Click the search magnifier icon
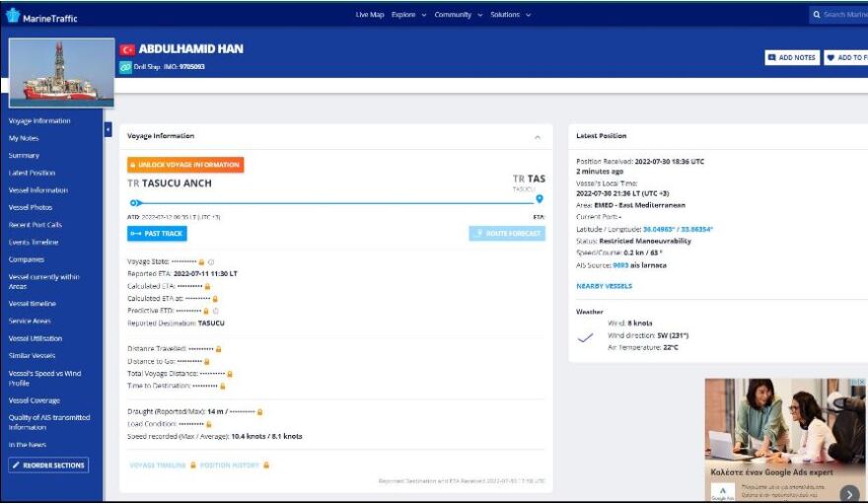 (817, 15)
